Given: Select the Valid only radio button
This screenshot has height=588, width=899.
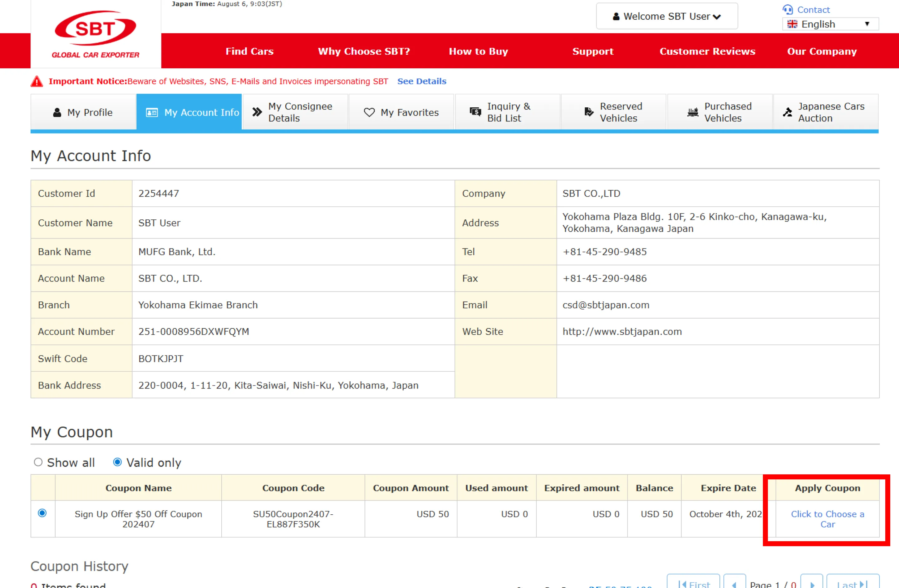Looking at the screenshot, I should pos(117,462).
